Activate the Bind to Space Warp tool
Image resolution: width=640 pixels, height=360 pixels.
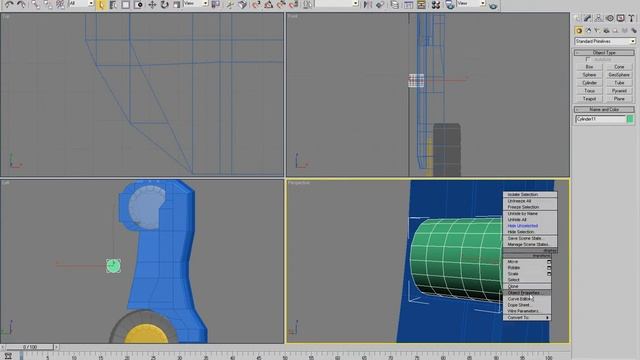(x=60, y=4)
